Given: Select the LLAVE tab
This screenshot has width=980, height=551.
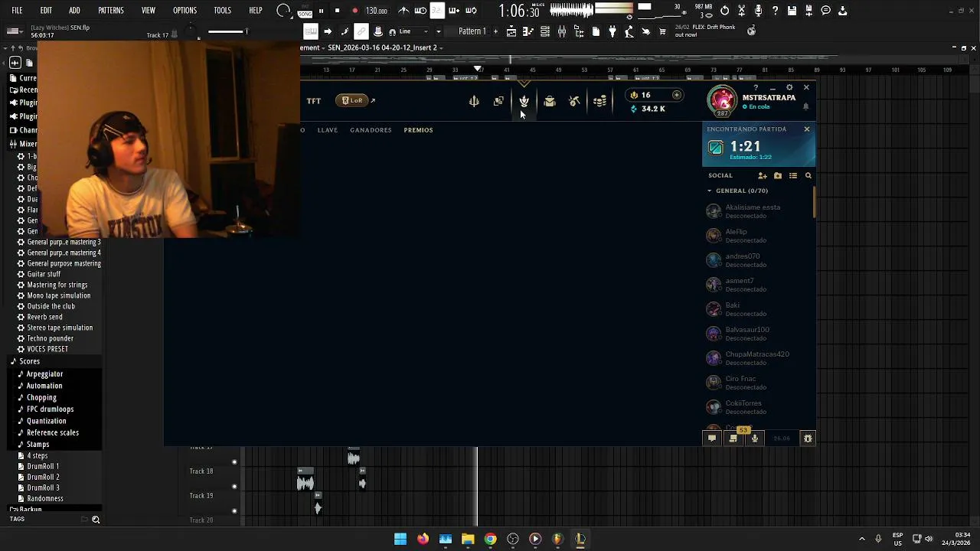Looking at the screenshot, I should [328, 130].
